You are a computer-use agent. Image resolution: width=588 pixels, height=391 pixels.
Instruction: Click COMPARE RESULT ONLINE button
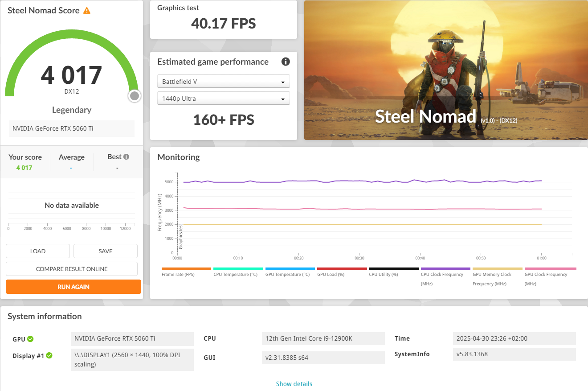click(x=72, y=269)
